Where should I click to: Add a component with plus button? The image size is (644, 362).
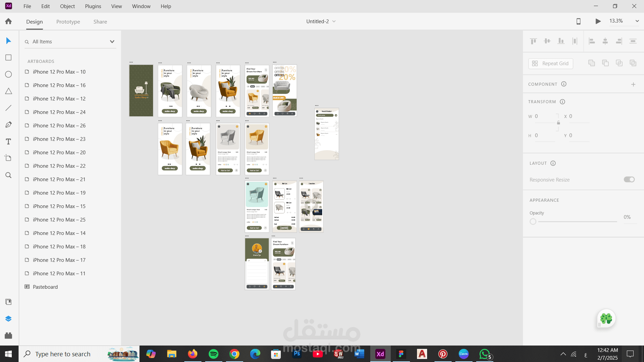pos(633,84)
